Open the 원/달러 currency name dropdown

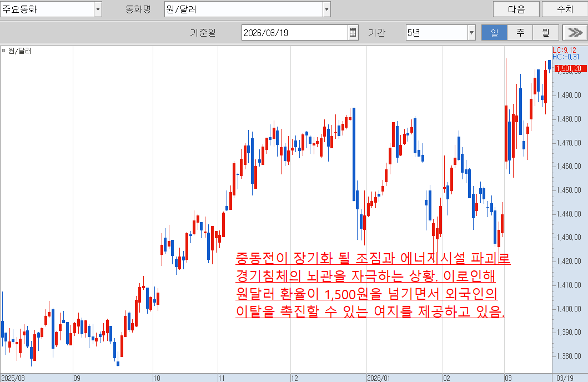click(326, 9)
